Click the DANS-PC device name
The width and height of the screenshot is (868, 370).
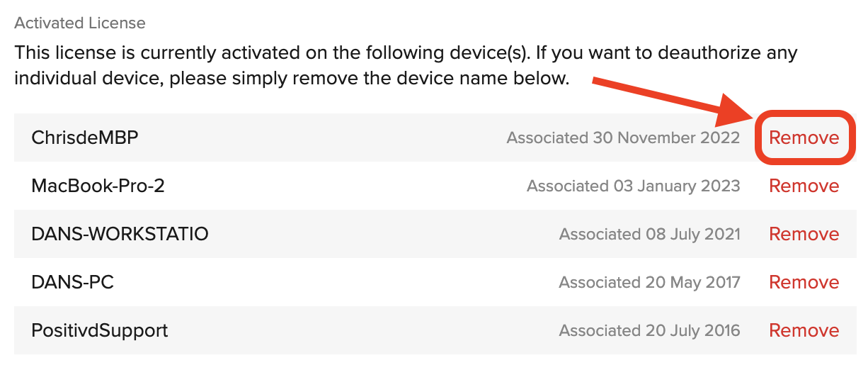tap(73, 282)
